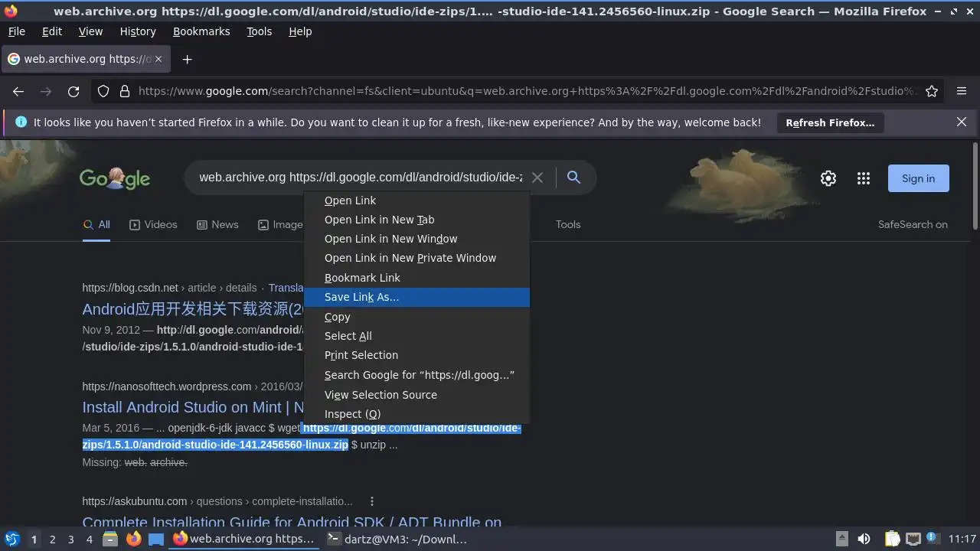Choose Select All in the context menu
980x551 pixels.
point(416,336)
